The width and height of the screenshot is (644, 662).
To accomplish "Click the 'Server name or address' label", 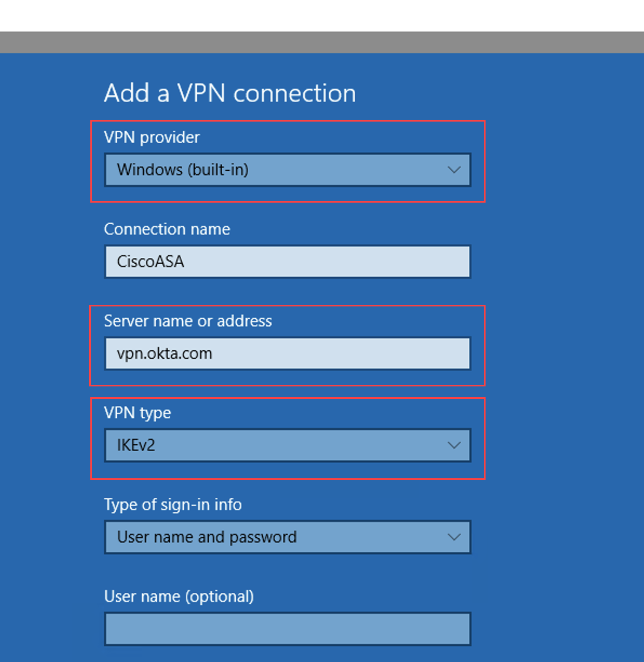I will (x=188, y=321).
